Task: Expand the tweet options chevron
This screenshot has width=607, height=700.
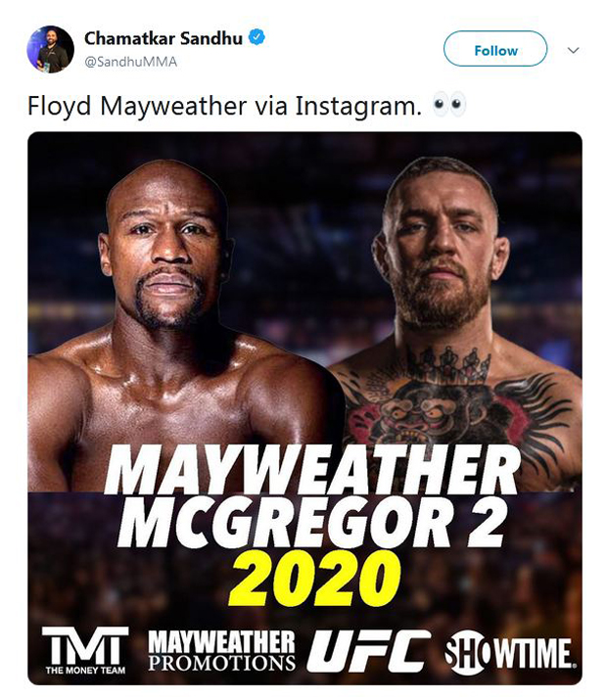Action: point(574,50)
